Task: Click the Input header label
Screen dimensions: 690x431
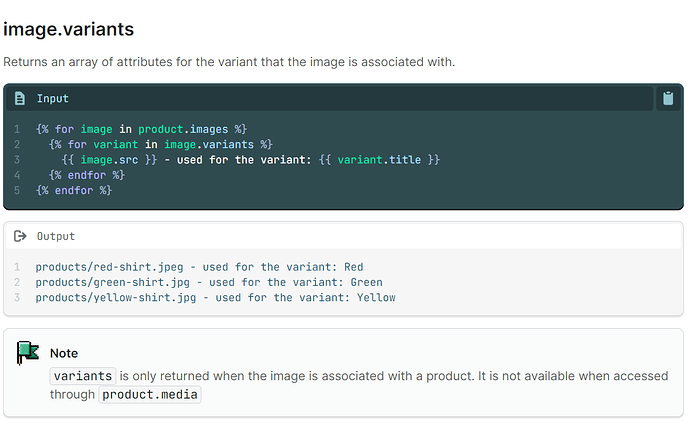Action: [x=53, y=98]
